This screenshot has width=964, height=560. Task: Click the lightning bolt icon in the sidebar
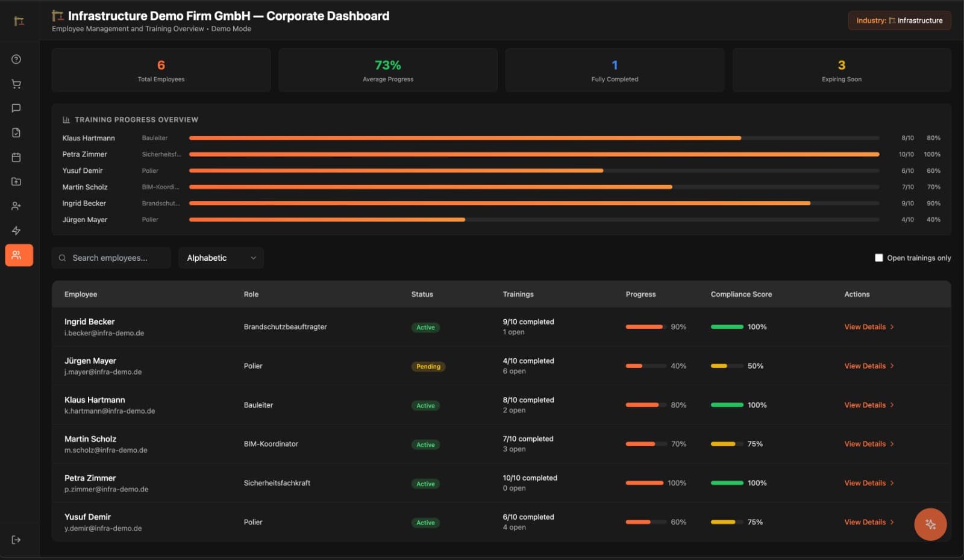[x=16, y=231]
